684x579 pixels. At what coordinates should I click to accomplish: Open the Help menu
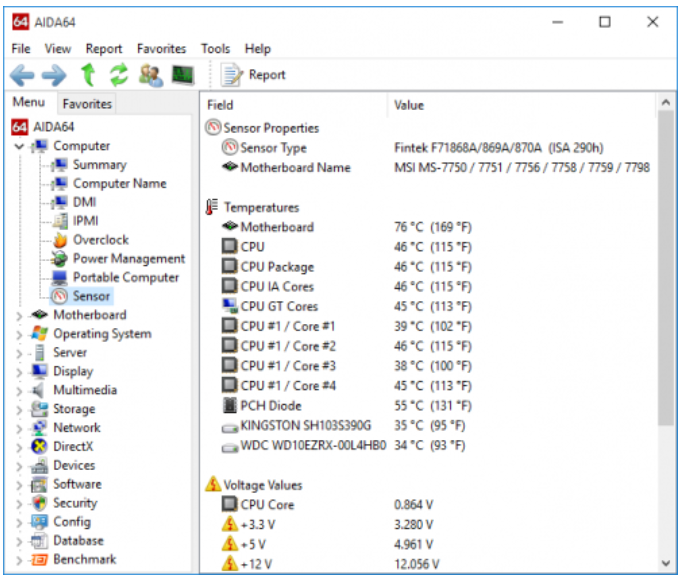click(257, 48)
